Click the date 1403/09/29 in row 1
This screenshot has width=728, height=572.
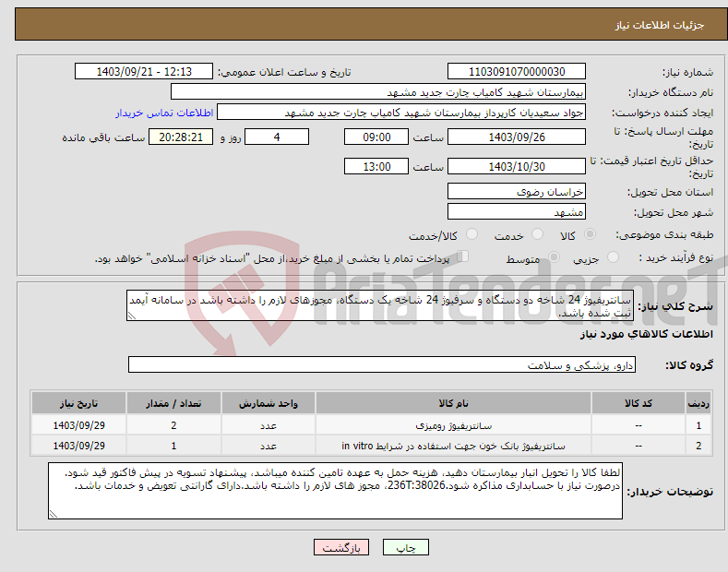coord(79,425)
